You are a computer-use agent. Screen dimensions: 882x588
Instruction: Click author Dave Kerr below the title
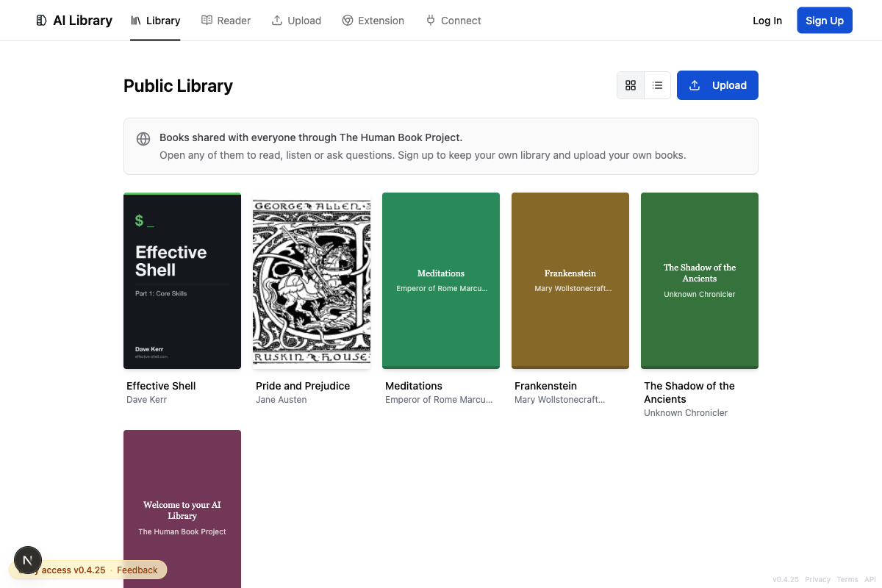(x=147, y=400)
